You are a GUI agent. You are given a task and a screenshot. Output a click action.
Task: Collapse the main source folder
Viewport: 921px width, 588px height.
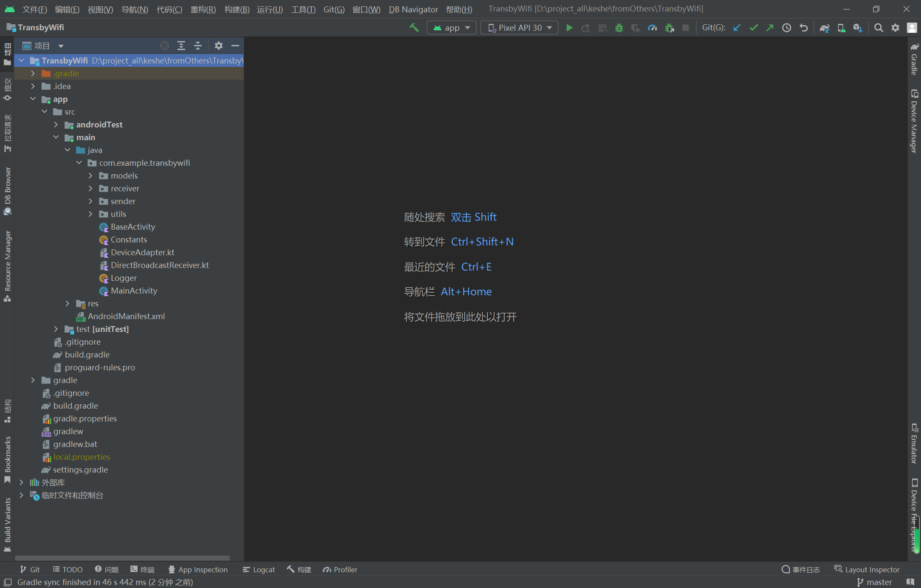pyautogui.click(x=56, y=137)
